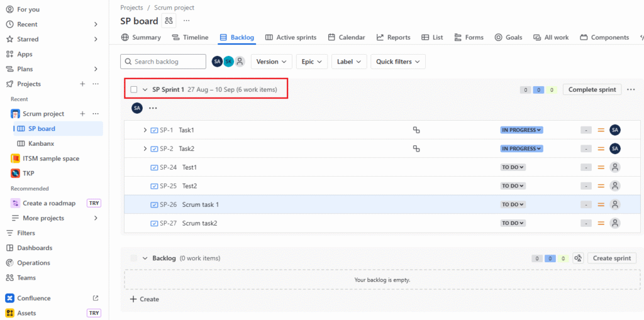644x320 pixels.
Task: Open the Quick filters dropdown
Action: point(398,62)
